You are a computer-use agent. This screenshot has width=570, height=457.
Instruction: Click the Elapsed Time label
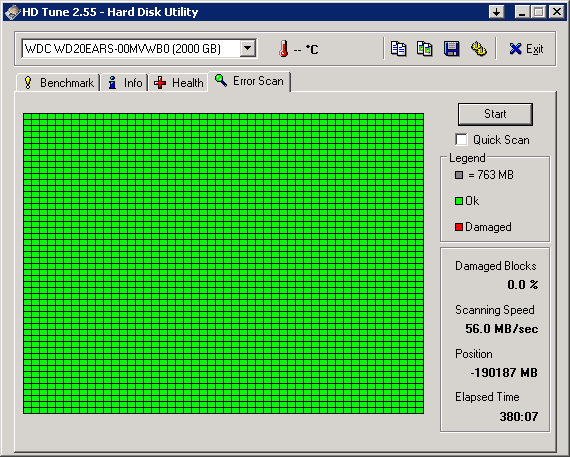point(487,397)
